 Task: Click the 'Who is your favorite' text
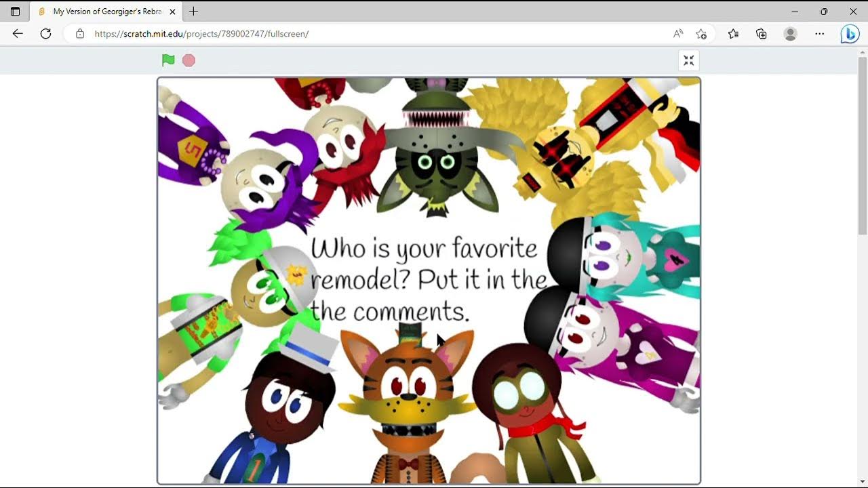[x=424, y=249]
